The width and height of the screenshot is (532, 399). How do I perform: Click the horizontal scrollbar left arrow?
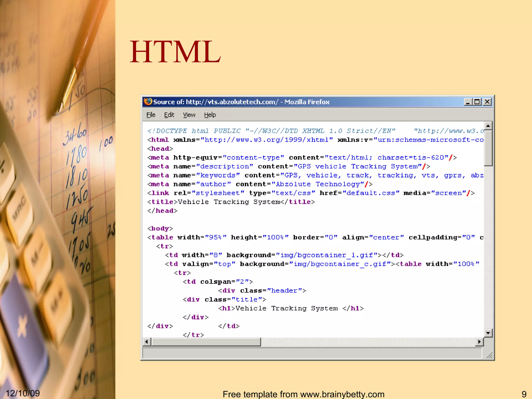(147, 342)
